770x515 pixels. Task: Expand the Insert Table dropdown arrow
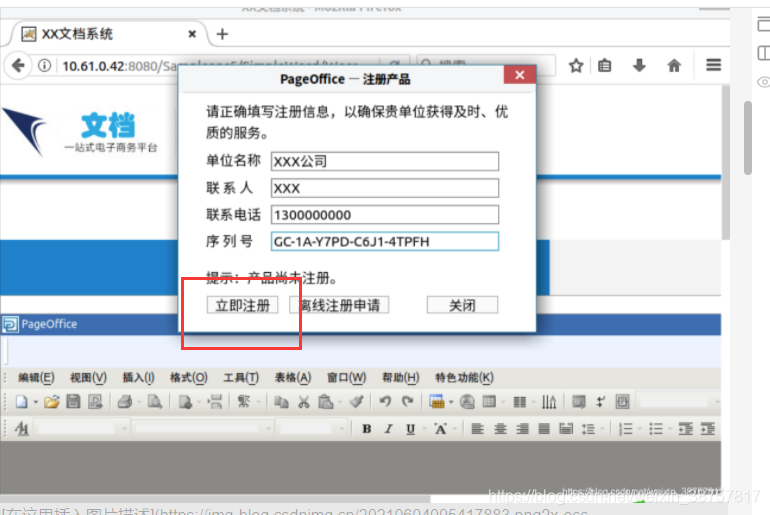coord(450,402)
